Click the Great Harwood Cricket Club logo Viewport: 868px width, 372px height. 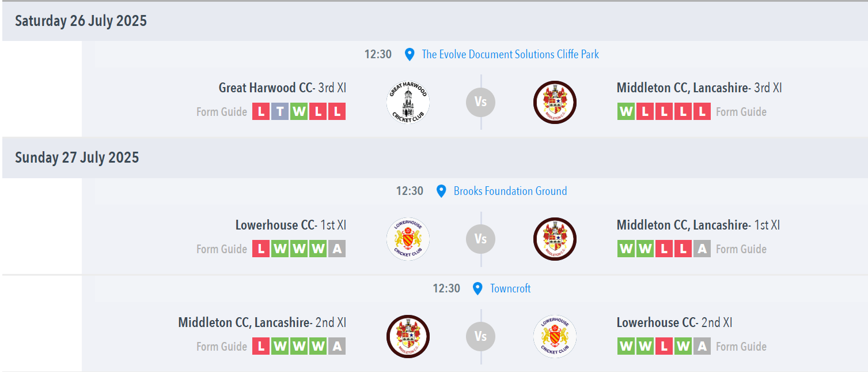(408, 102)
